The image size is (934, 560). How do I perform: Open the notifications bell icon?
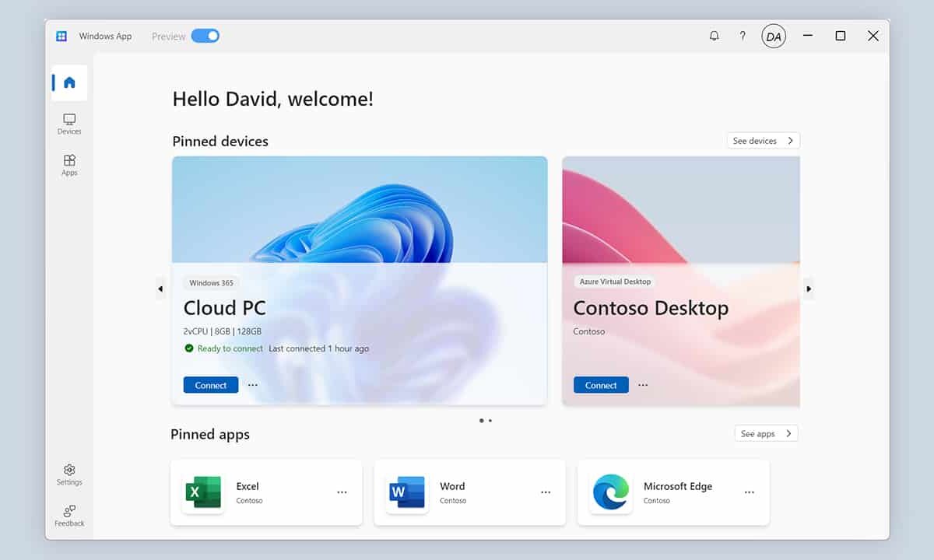click(x=714, y=36)
